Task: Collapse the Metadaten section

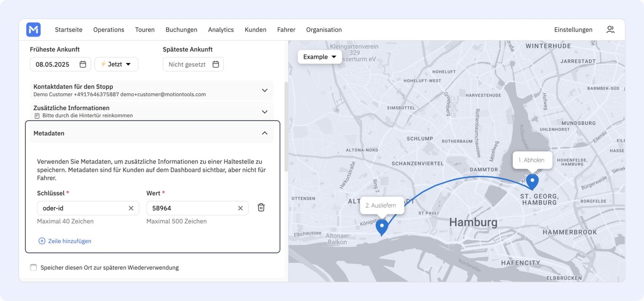Action: coord(152,133)
